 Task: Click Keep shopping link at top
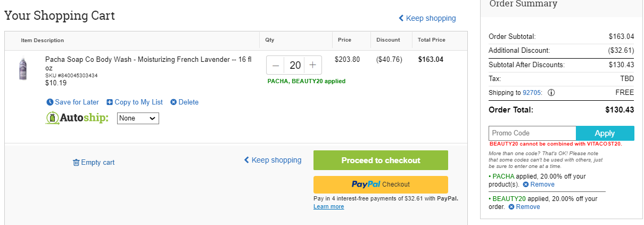427,18
